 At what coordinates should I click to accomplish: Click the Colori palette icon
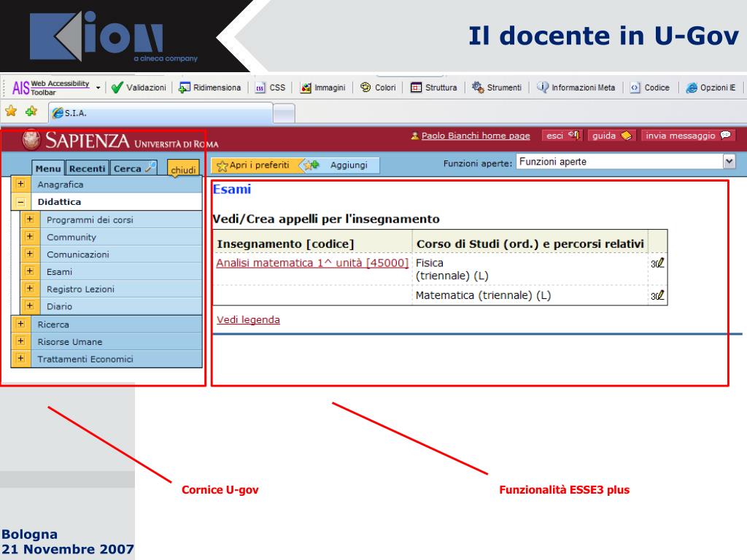[365, 87]
